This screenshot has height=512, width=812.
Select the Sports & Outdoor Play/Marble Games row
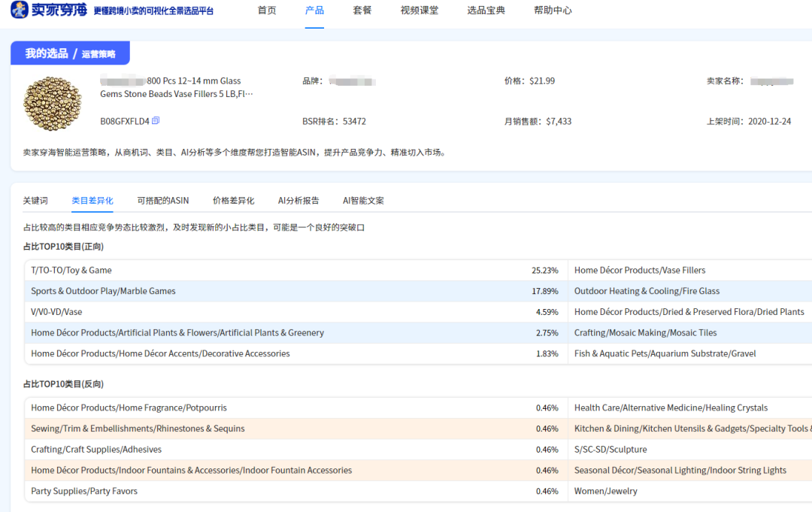(103, 291)
